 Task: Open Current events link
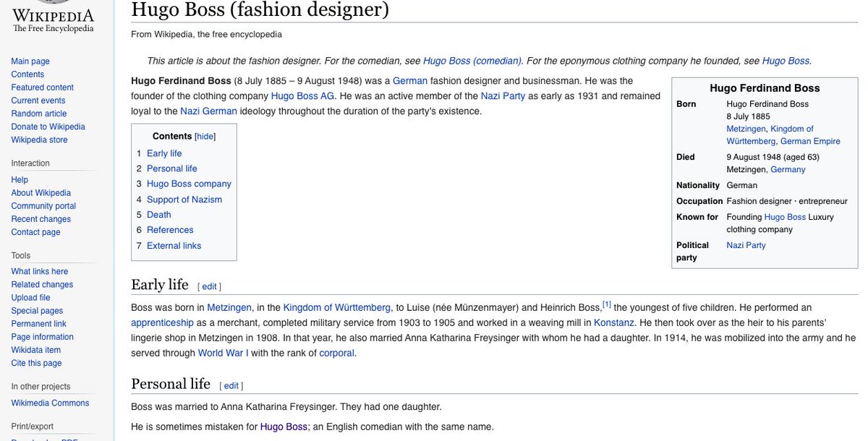38,100
